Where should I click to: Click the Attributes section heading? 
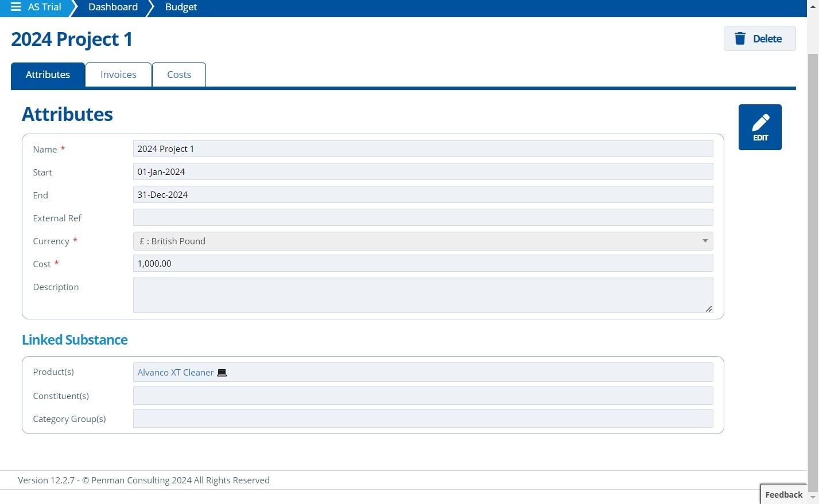67,114
